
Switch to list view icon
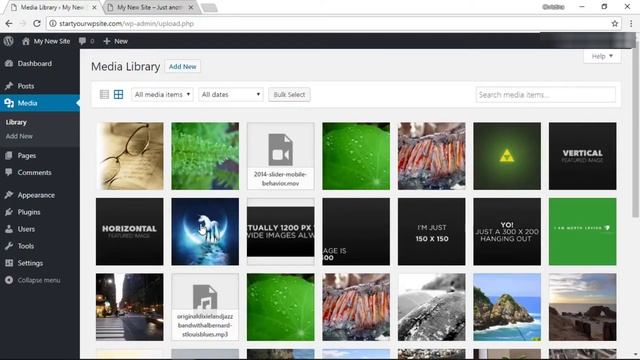pos(104,95)
